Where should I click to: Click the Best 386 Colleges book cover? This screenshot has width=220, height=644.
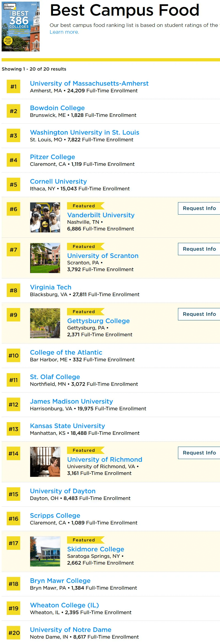(x=20, y=26)
